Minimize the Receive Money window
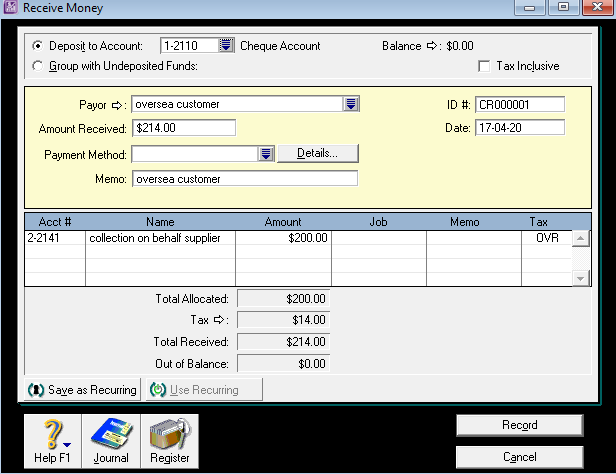Viewport: 616px width, 474px height. click(x=530, y=7)
